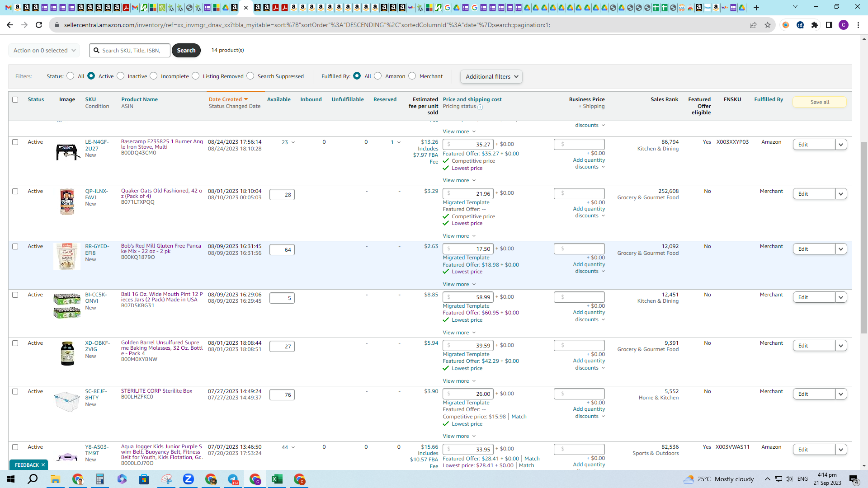Select the Inactive status filter
The width and height of the screenshot is (868, 488).
click(x=121, y=76)
